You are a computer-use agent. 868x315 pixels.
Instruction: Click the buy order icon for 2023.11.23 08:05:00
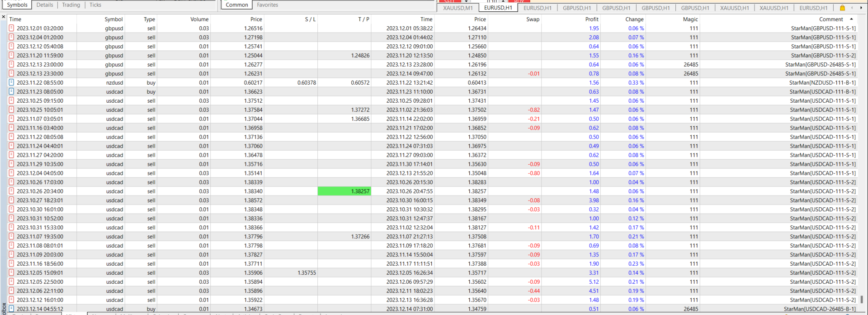coord(11,91)
